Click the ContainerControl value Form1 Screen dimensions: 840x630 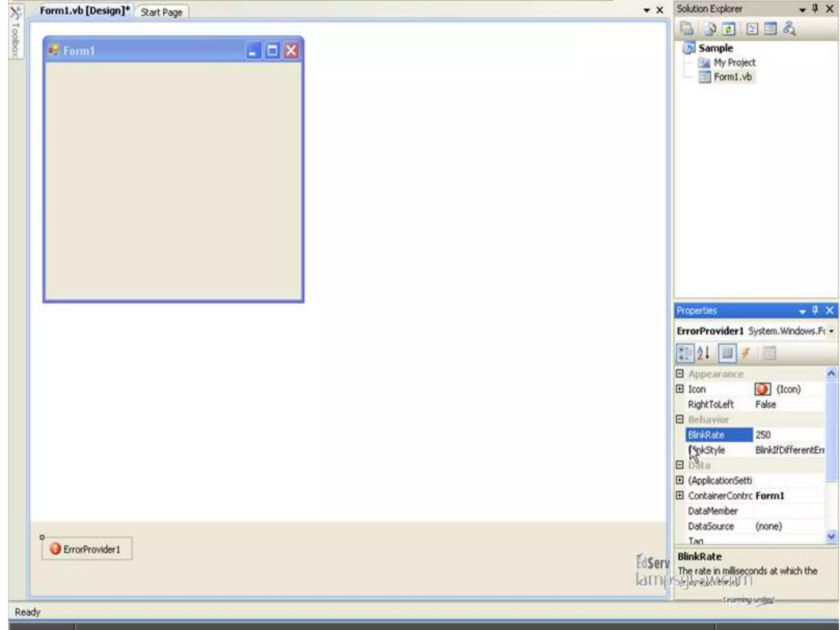[x=789, y=496]
